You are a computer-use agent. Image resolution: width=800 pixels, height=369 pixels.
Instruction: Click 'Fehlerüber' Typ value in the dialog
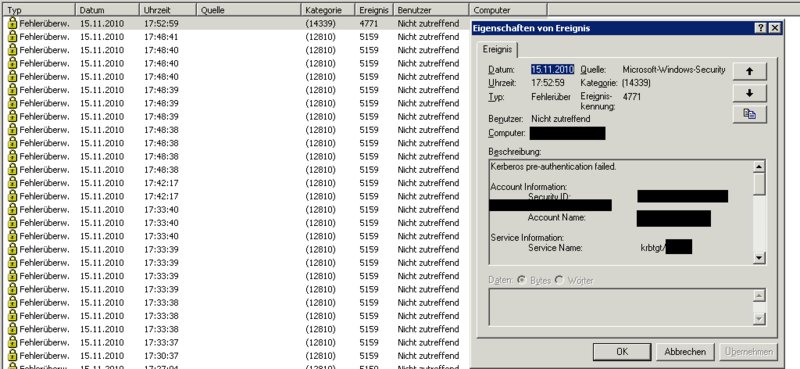551,96
